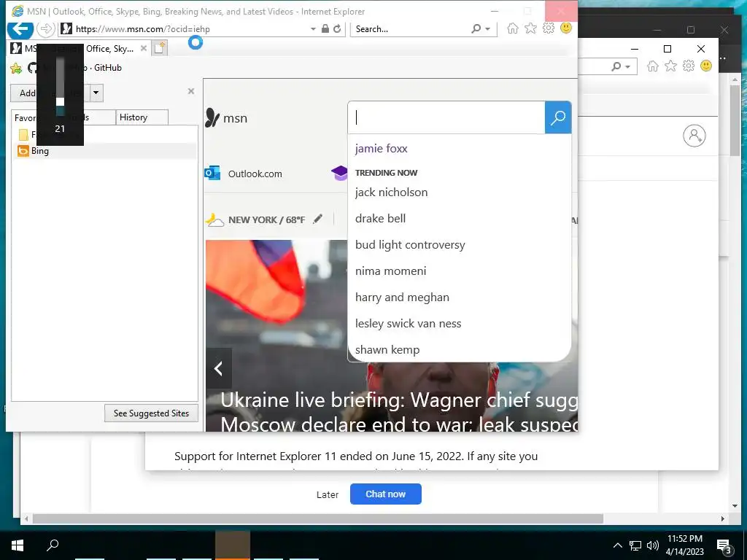Go back with the blue Back arrow
Image resolution: width=747 pixels, height=560 pixels.
pos(20,29)
